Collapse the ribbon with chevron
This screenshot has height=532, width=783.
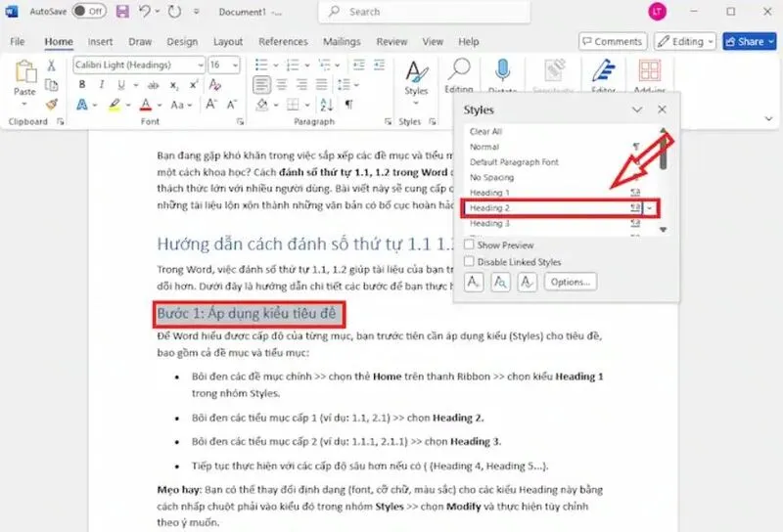[x=768, y=118]
